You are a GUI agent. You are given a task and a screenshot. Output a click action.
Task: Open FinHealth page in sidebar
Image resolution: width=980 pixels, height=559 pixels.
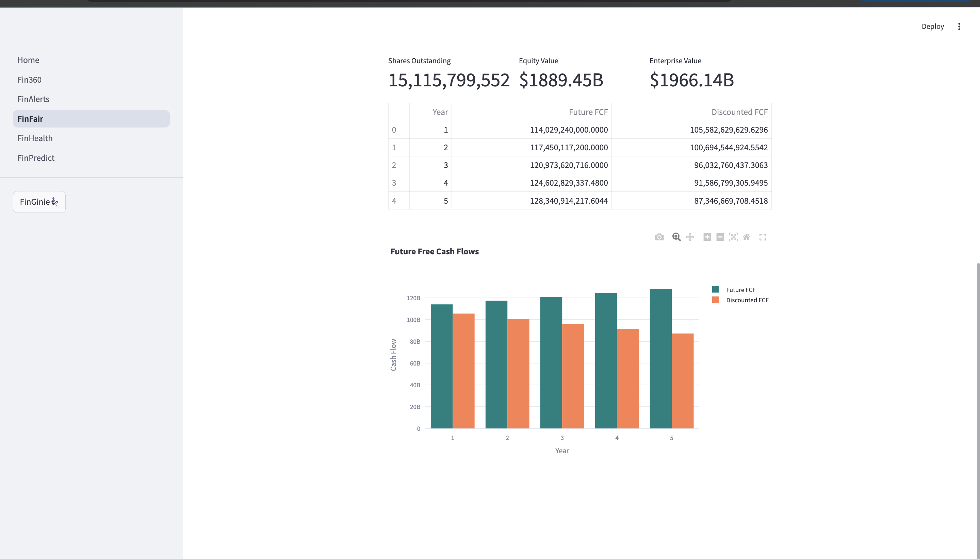click(35, 138)
